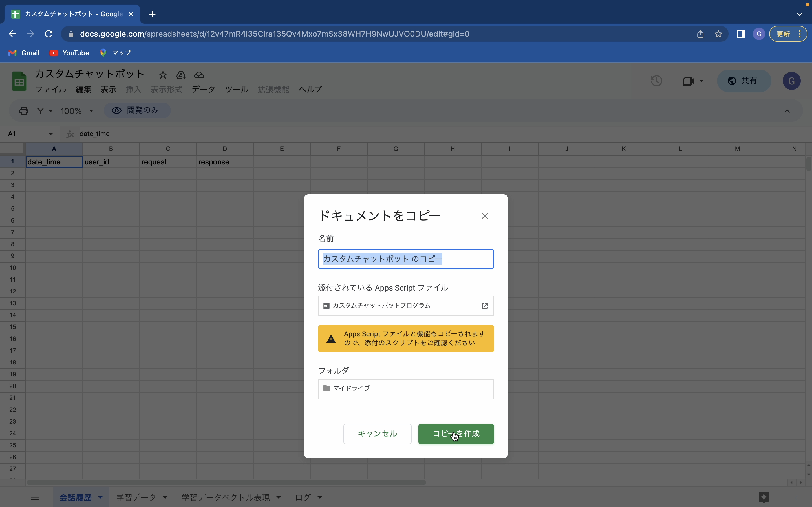Click the キャンセル button
This screenshot has height=507, width=812.
pyautogui.click(x=377, y=434)
